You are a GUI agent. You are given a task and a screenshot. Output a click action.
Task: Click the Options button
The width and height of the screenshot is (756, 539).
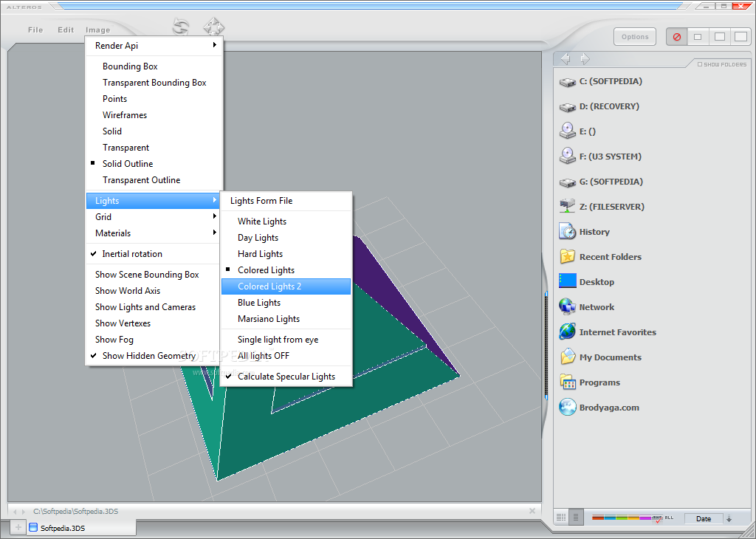634,37
